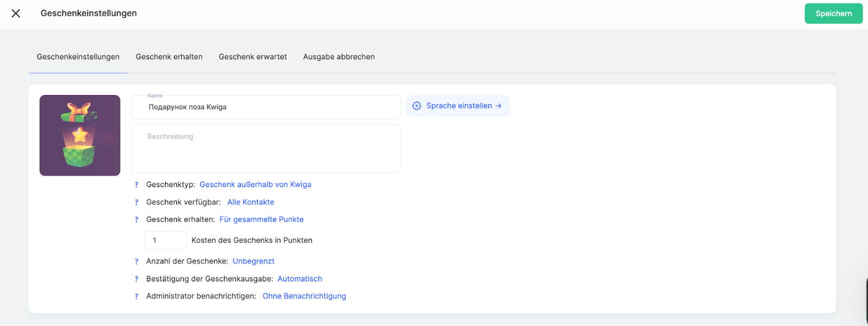Viewport: 868px width, 326px height.
Task: Open the Geschenk außerhalb von Kwiga dropdown
Action: click(255, 185)
